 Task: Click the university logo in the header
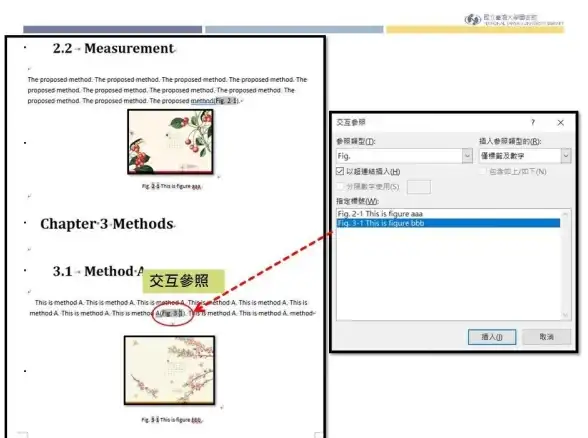(x=514, y=19)
